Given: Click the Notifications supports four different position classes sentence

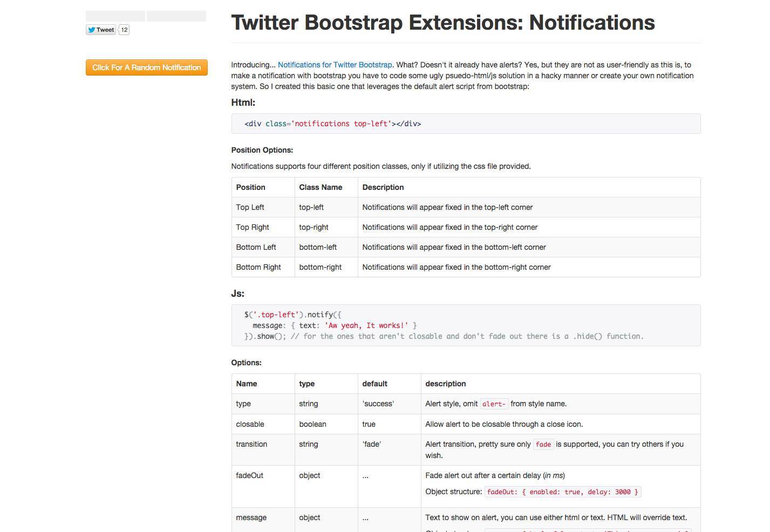Looking at the screenshot, I should coord(381,166).
